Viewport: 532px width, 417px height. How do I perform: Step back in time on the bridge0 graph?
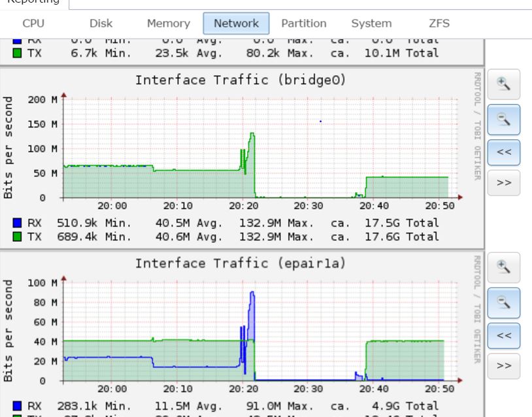503,152
